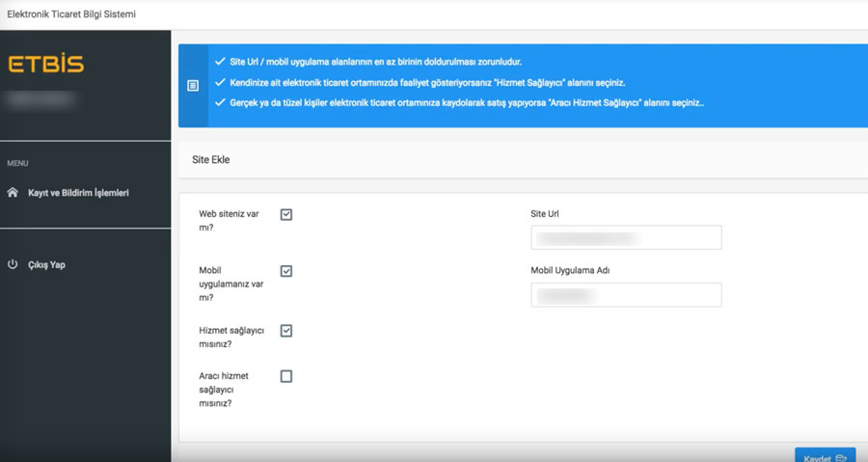Click the Kaydet button

pos(826,455)
